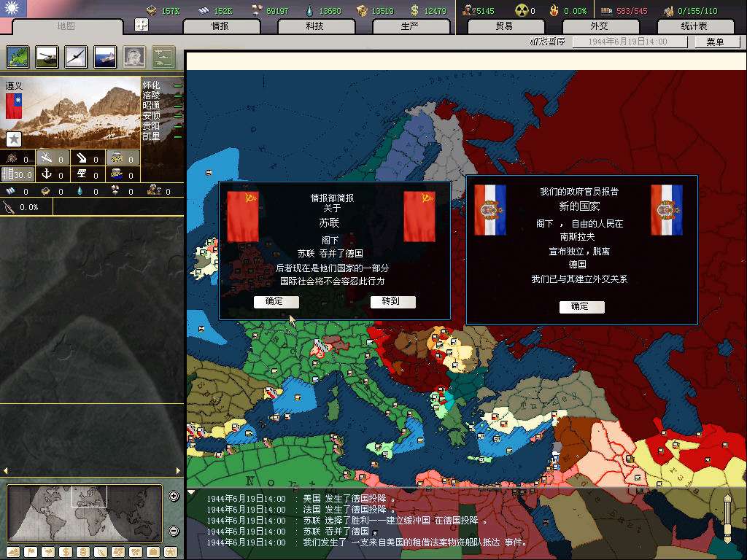Viewport: 747px width, 560px height.
Task: Select neighboring province 涪陵
Action: click(x=152, y=96)
